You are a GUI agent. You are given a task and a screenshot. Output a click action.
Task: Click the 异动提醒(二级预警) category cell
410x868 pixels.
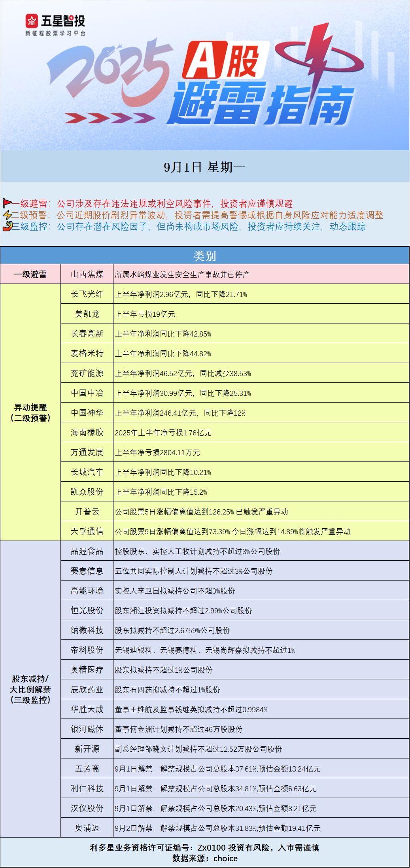coord(30,412)
